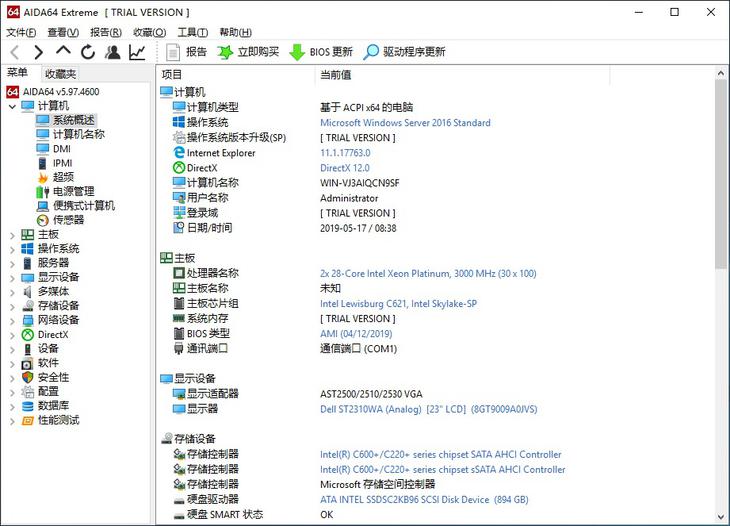Click the vertical scrollbar up arrow
This screenshot has height=526, width=730.
pyautogui.click(x=721, y=73)
